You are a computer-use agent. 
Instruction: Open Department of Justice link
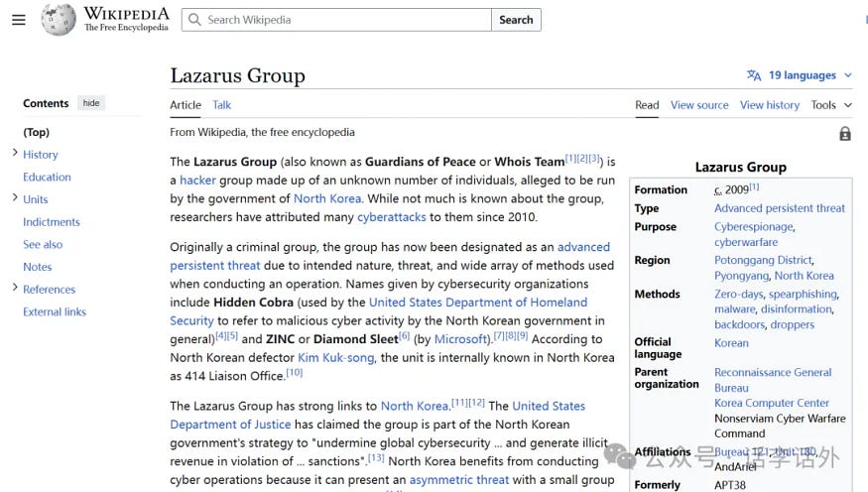coord(230,425)
